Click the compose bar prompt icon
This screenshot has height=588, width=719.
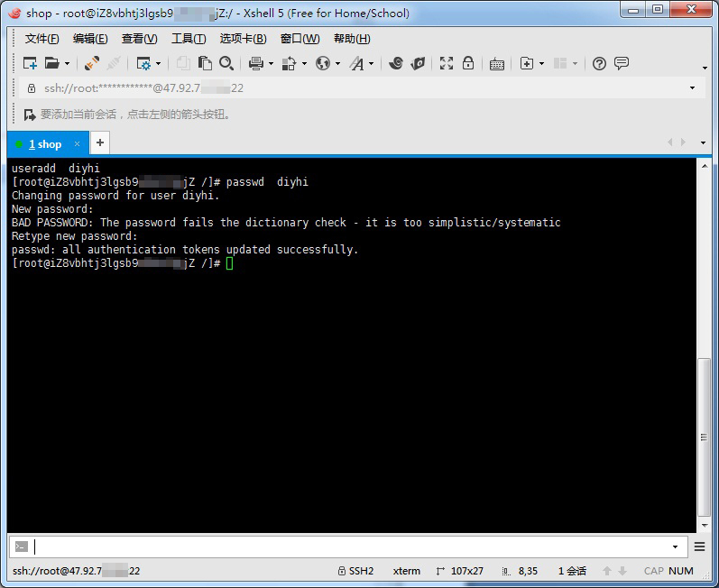click(x=22, y=547)
